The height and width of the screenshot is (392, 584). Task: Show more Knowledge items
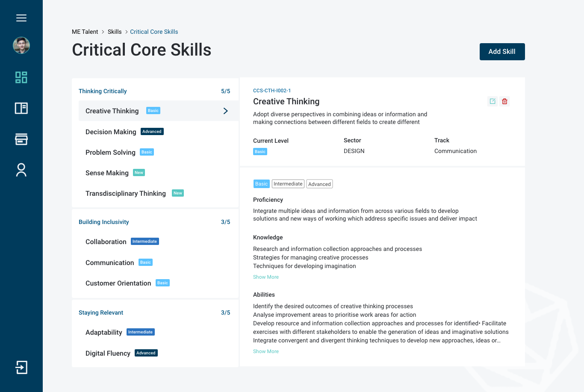(x=266, y=277)
